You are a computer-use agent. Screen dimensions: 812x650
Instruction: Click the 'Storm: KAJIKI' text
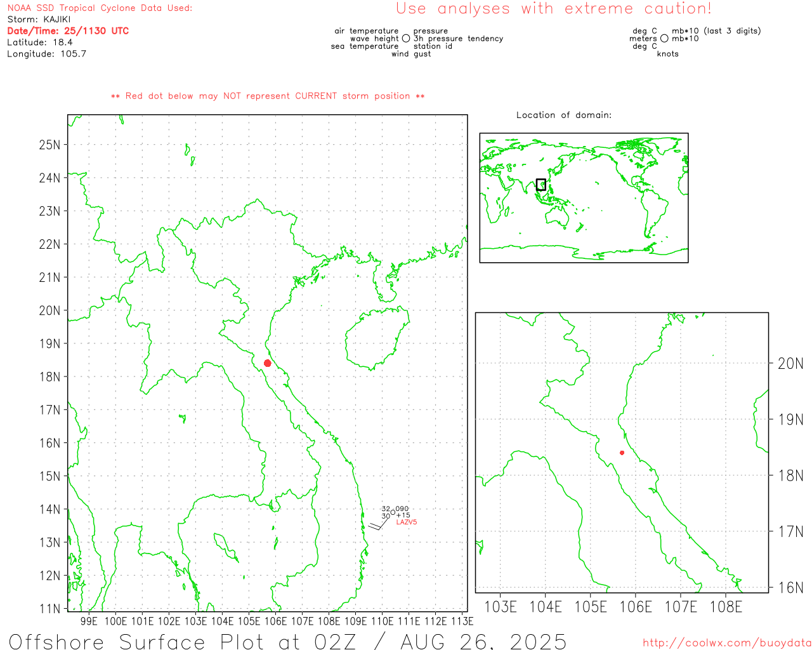(x=39, y=20)
